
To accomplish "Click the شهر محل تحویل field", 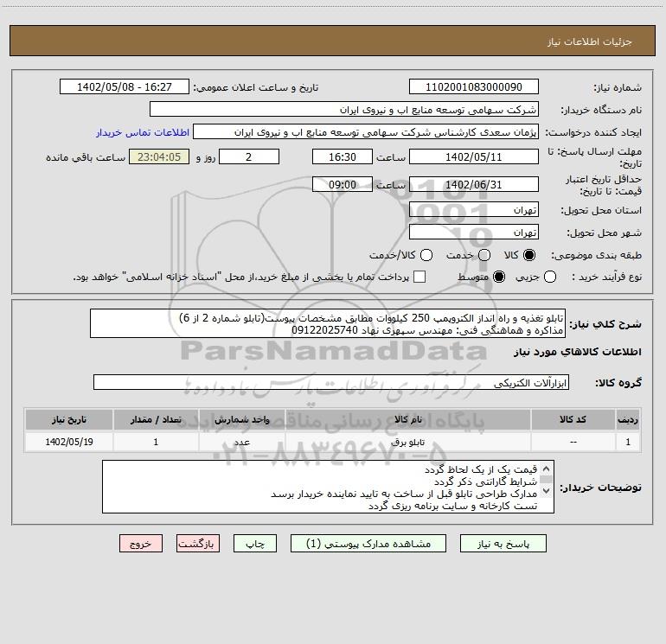I will [474, 233].
